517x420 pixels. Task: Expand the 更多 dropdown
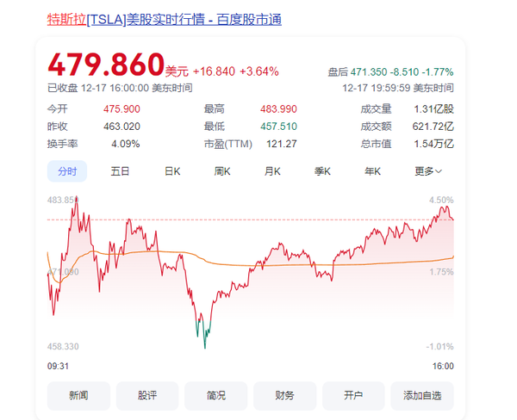point(427,171)
